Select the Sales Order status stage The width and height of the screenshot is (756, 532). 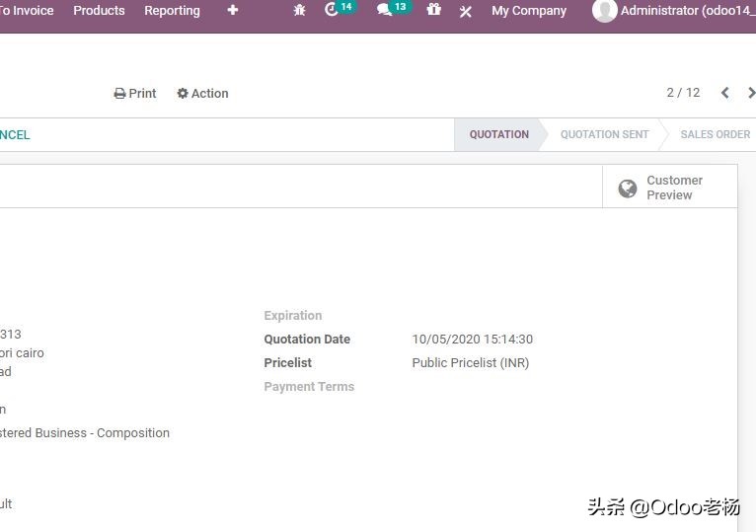tap(715, 134)
